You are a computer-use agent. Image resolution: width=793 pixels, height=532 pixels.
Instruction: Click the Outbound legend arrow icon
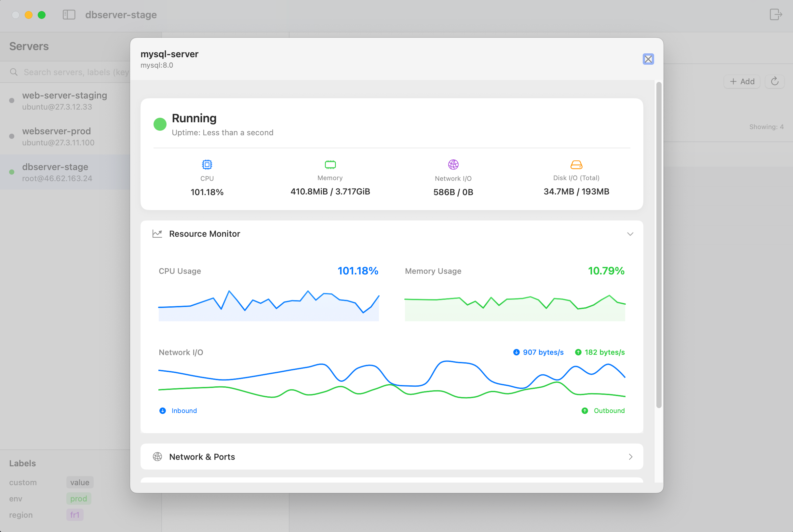[585, 410]
